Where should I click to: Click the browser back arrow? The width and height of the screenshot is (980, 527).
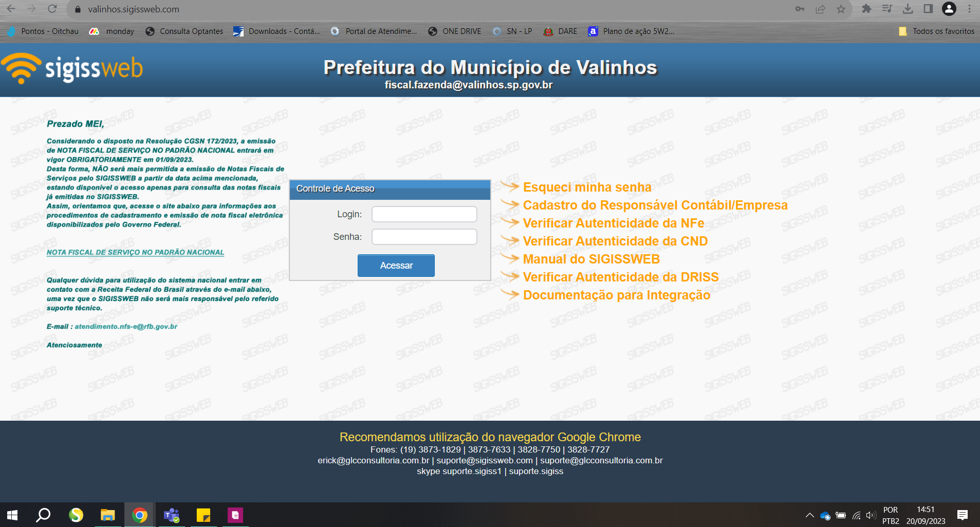coord(11,9)
